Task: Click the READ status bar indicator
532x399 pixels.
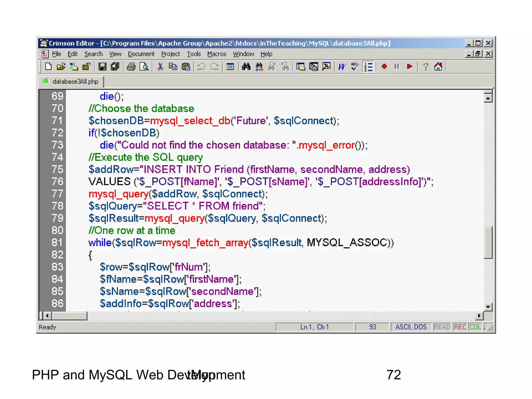Action: [442, 327]
